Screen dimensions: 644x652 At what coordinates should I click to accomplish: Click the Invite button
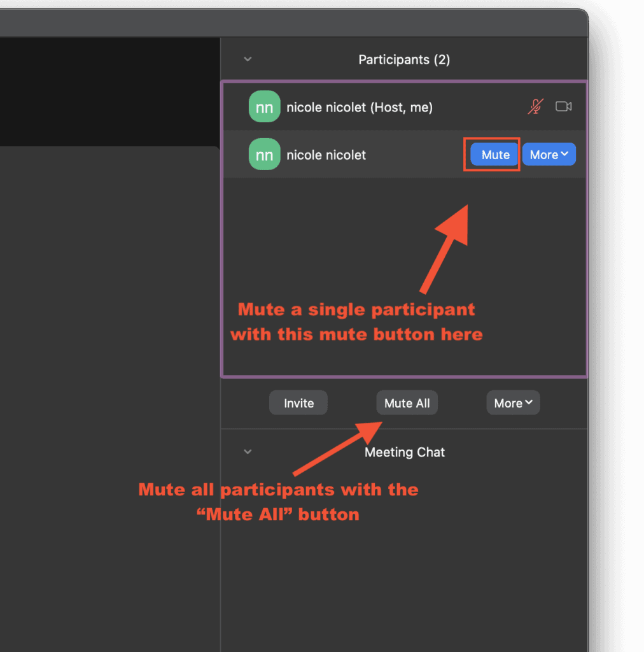298,402
